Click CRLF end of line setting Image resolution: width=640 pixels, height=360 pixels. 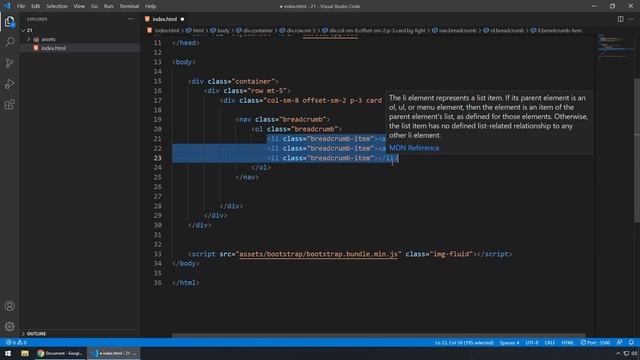coord(549,342)
